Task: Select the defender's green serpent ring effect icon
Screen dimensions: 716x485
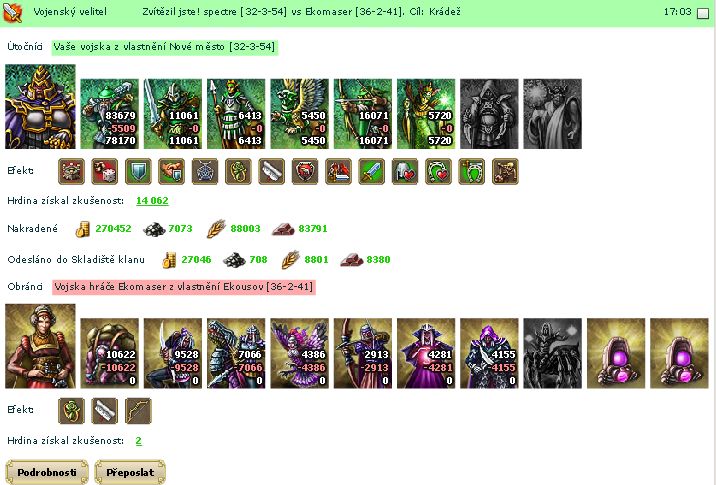Action: pyautogui.click(x=72, y=411)
